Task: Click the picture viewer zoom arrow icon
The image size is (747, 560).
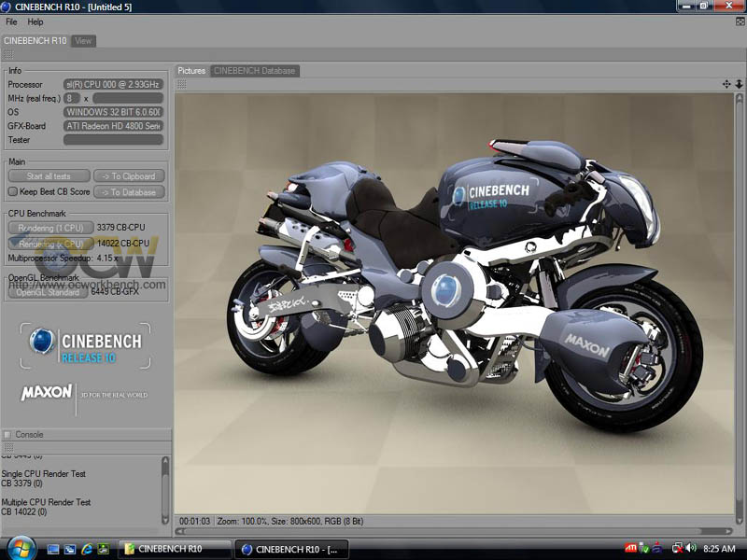Action: pos(739,84)
